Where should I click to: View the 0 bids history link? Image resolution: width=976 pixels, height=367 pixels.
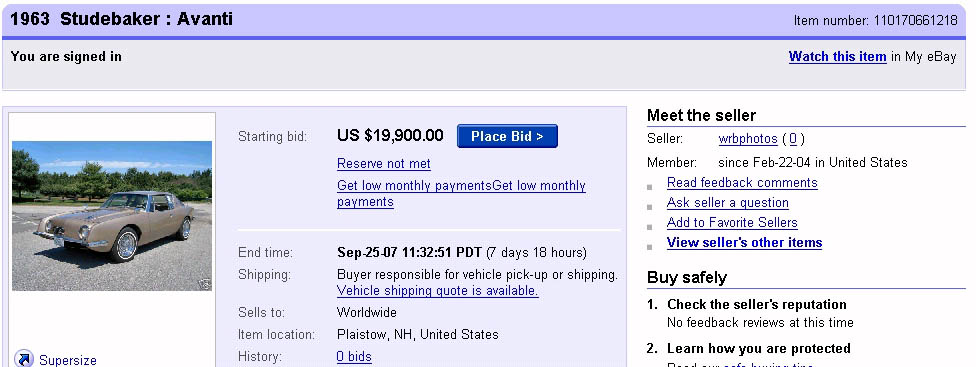pyautogui.click(x=354, y=356)
